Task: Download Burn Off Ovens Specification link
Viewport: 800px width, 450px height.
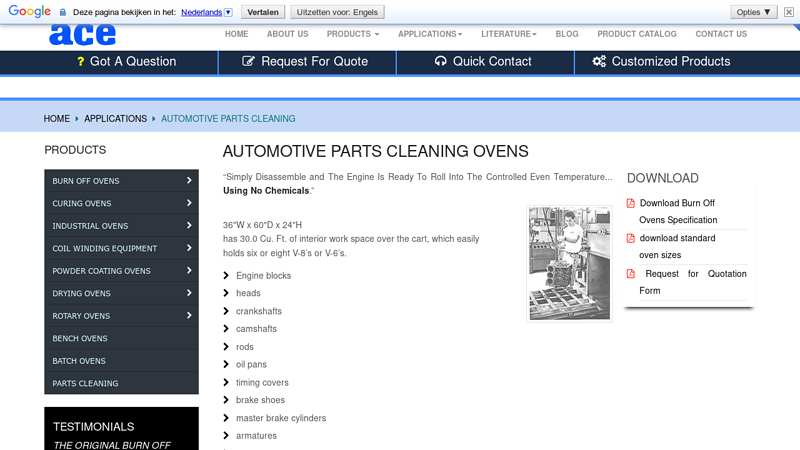Action: [678, 211]
